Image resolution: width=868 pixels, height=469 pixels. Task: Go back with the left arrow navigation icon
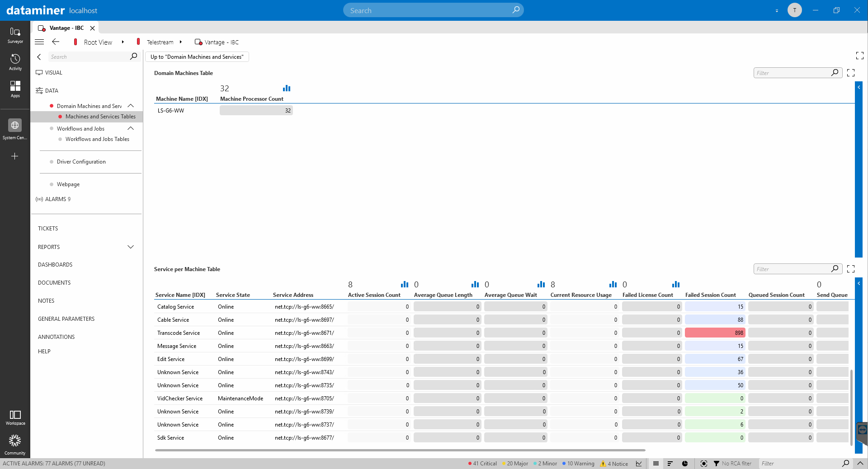pyautogui.click(x=56, y=42)
